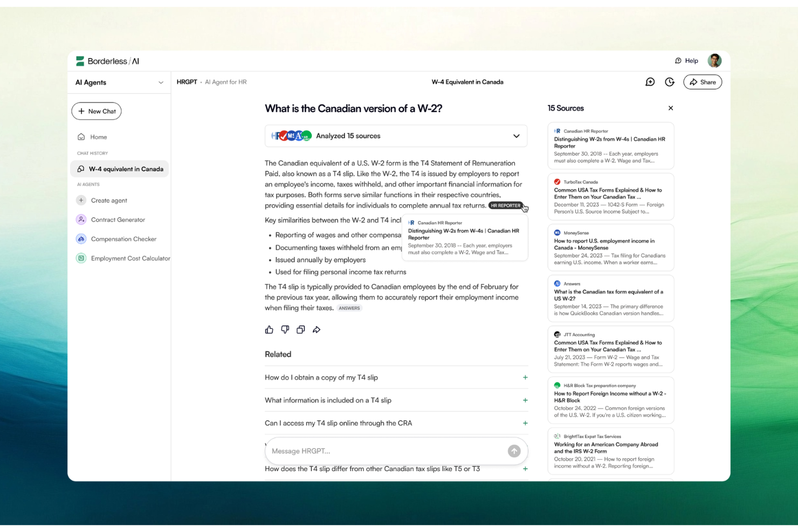The height and width of the screenshot is (532, 798).
Task: Open the JTT Accounting source card
Action: point(611,349)
